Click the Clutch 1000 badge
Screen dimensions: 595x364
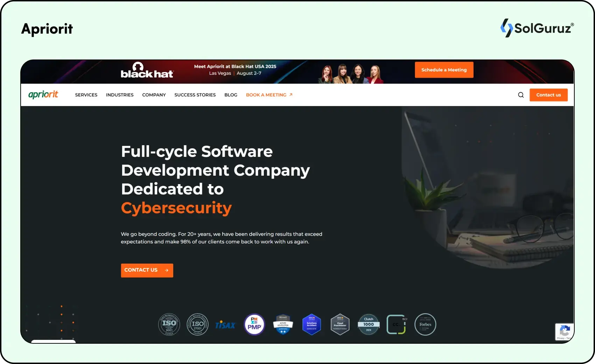pyautogui.click(x=369, y=324)
